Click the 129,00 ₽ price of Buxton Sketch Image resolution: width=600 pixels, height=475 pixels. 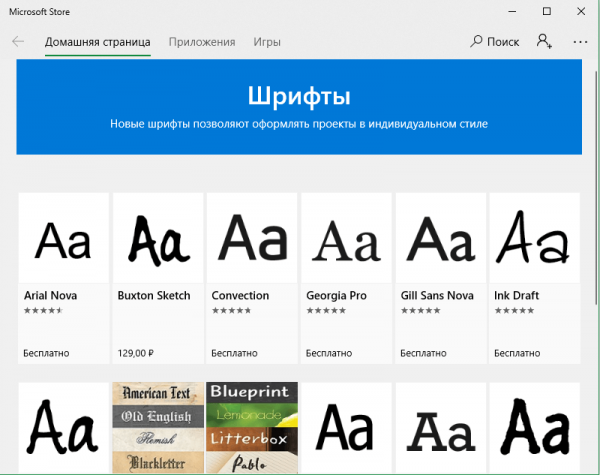click(135, 353)
